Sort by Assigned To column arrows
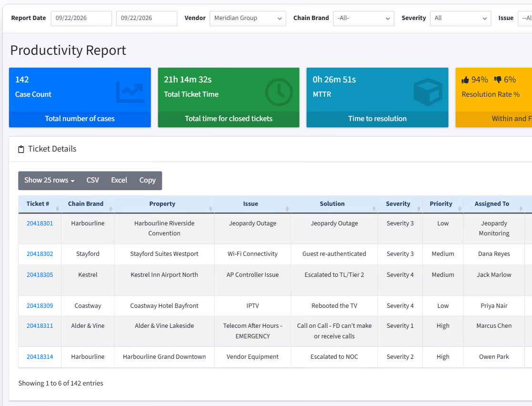Viewport: 532px width, 406px height. point(521,208)
